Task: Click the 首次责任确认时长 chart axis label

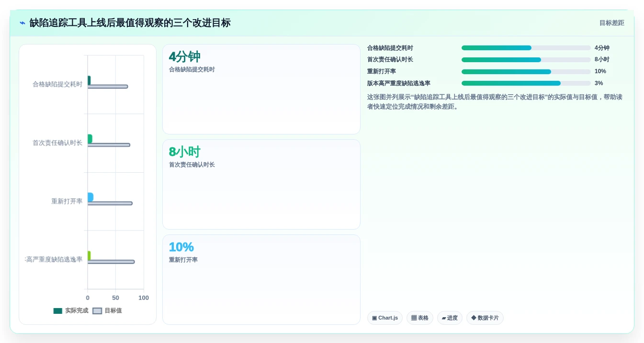Action: [57, 143]
